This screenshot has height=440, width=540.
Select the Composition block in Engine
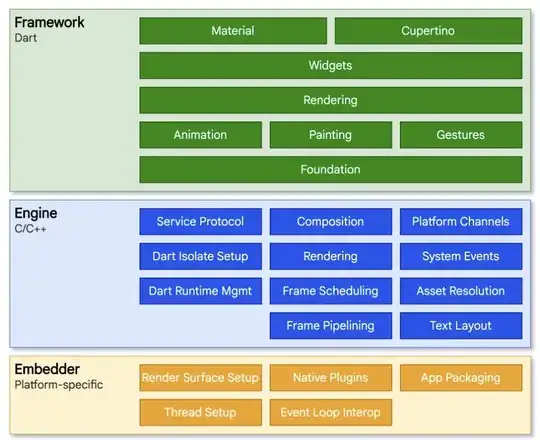[331, 222]
